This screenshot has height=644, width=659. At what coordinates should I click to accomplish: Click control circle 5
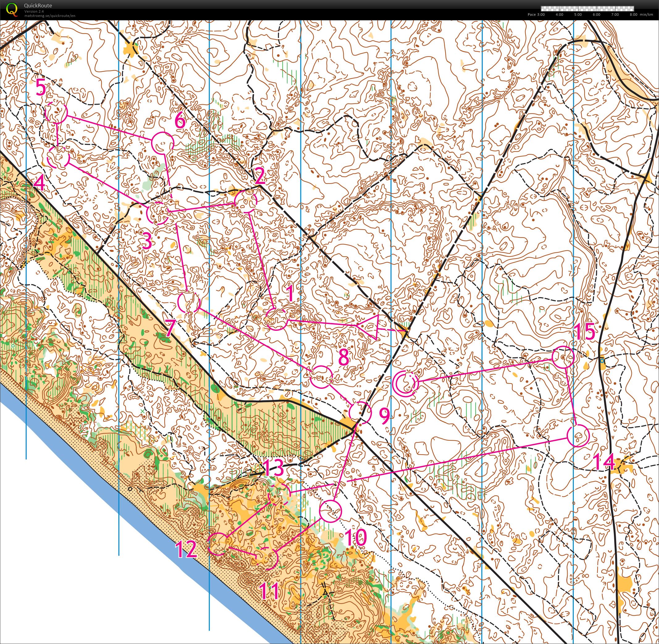[x=57, y=113]
